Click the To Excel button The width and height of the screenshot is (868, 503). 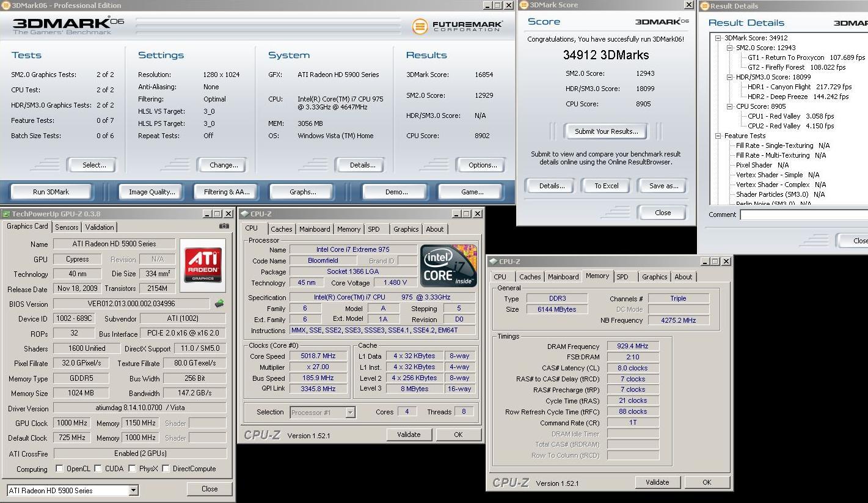click(x=607, y=186)
